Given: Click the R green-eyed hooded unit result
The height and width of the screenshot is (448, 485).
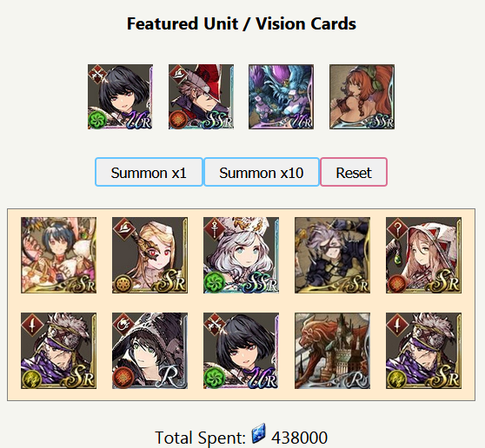Looking at the screenshot, I should (x=150, y=351).
